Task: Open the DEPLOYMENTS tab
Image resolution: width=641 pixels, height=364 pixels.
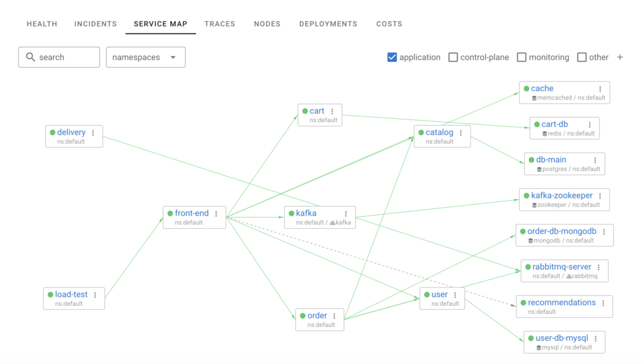Action: click(x=328, y=24)
